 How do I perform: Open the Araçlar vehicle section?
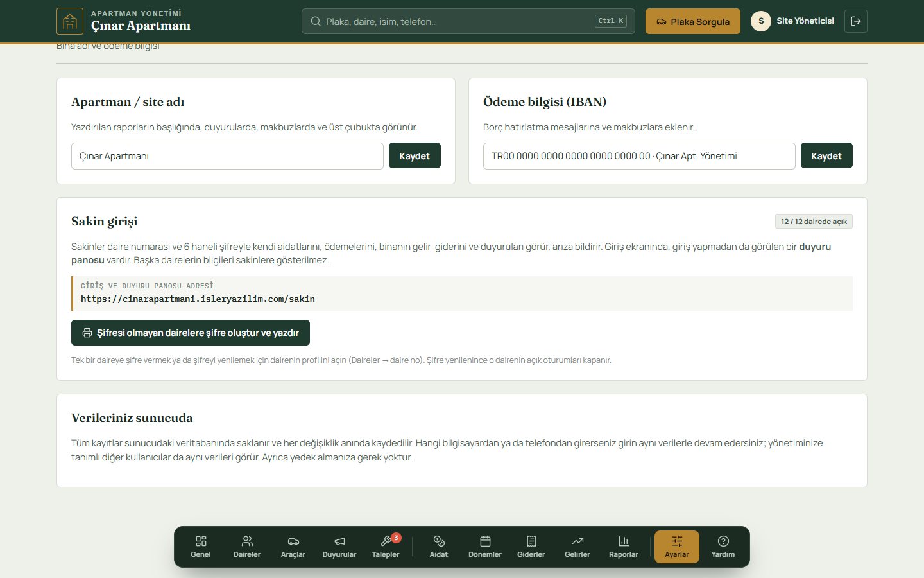293,547
